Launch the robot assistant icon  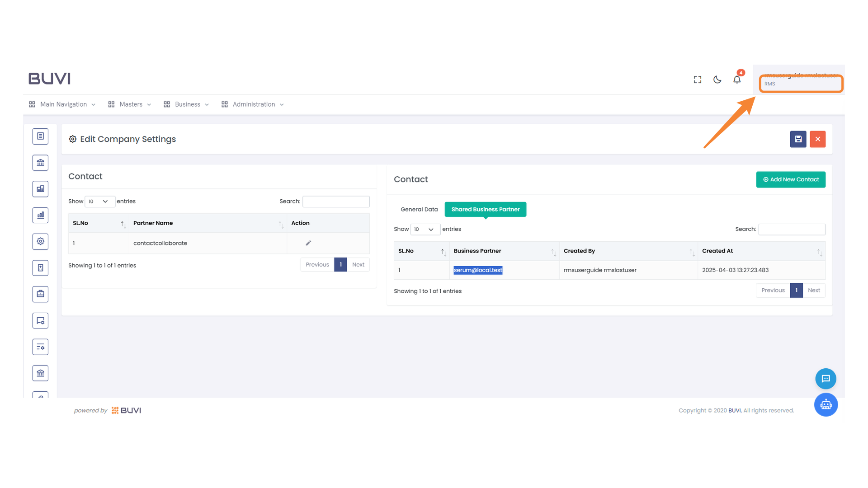pos(826,405)
